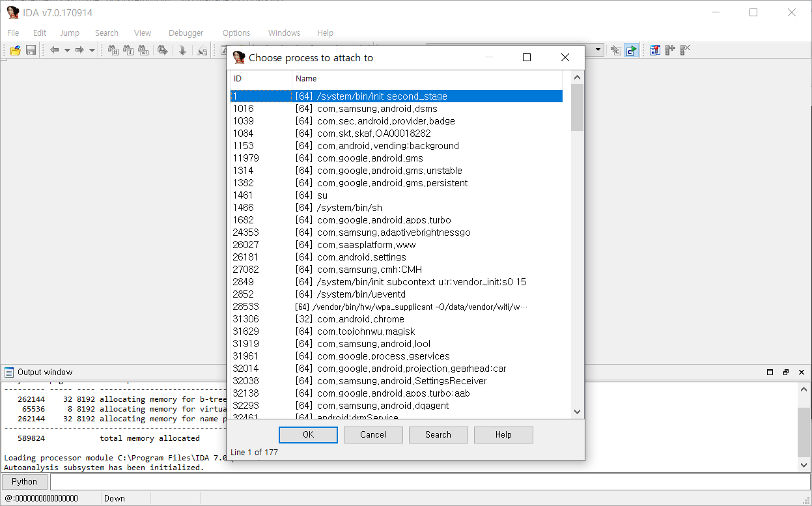Screen dimensions: 812x506
Task: Click the process list scroll-down arrow
Action: click(x=577, y=411)
